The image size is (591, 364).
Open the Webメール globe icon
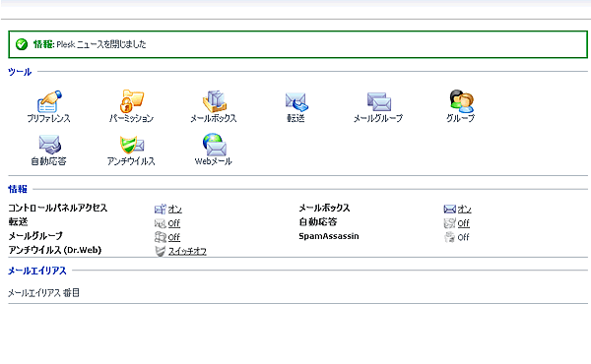(214, 145)
